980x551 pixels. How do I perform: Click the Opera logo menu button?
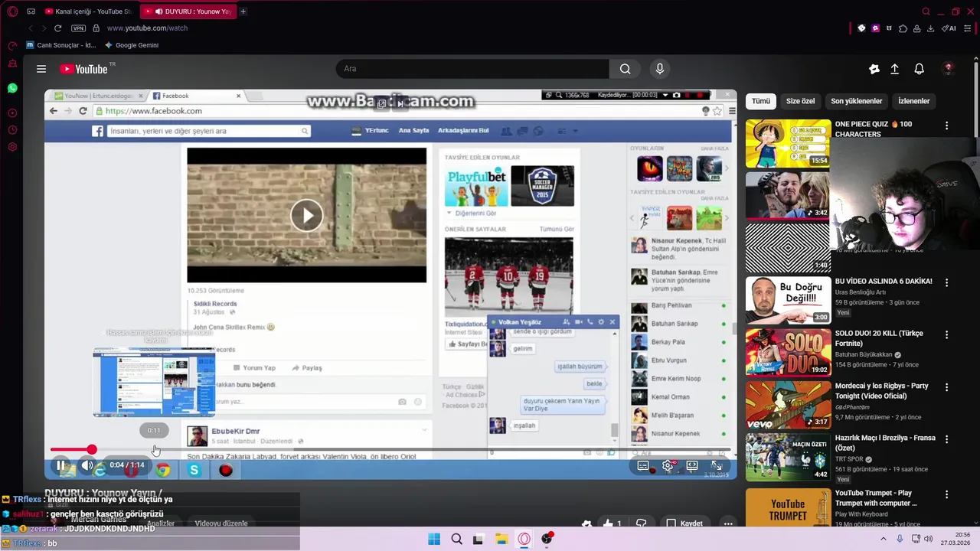[x=12, y=11]
